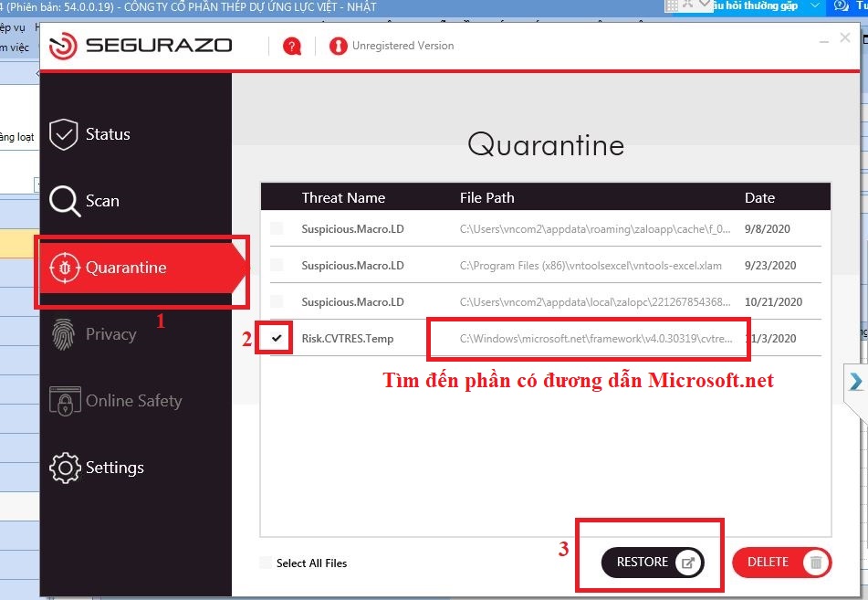
Task: Open Settings from the sidebar
Action: coord(97,468)
